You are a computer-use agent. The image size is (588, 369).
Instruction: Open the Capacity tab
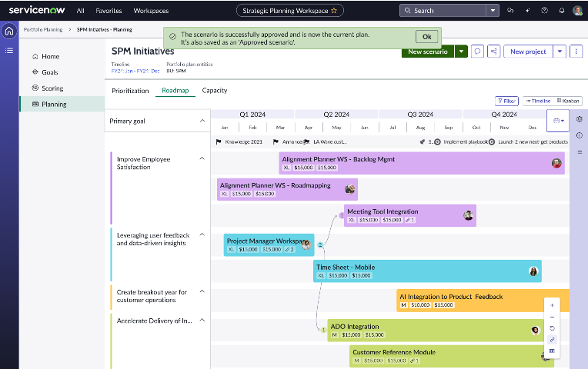click(215, 91)
